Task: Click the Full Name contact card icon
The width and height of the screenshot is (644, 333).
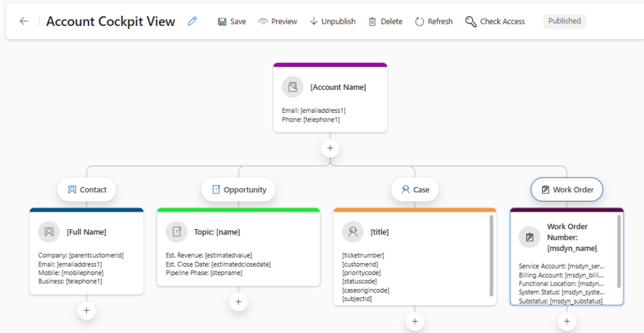Action: (49, 232)
